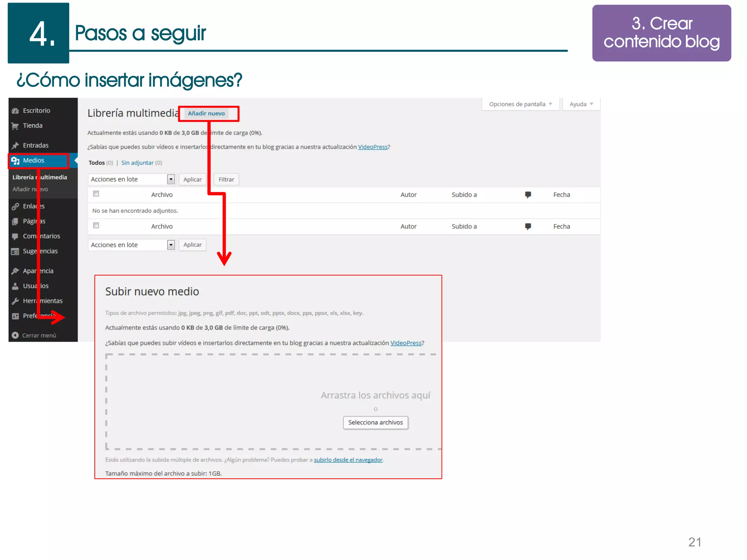
Task: Open bottom Acciones en lote dropdown
Action: pyautogui.click(x=132, y=245)
